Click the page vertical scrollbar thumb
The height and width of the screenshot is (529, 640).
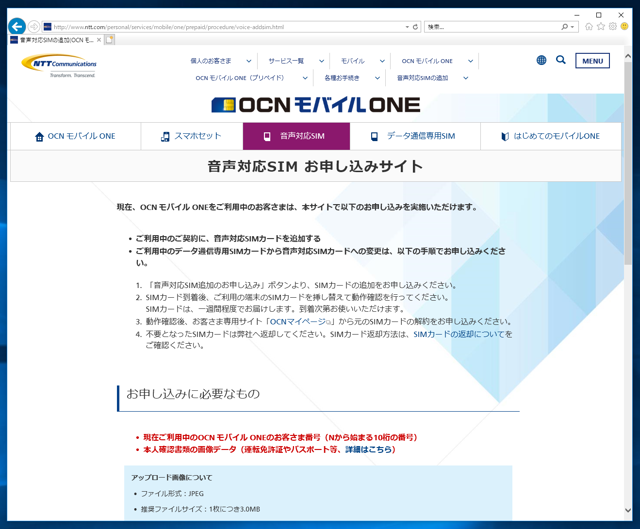pyautogui.click(x=628, y=163)
